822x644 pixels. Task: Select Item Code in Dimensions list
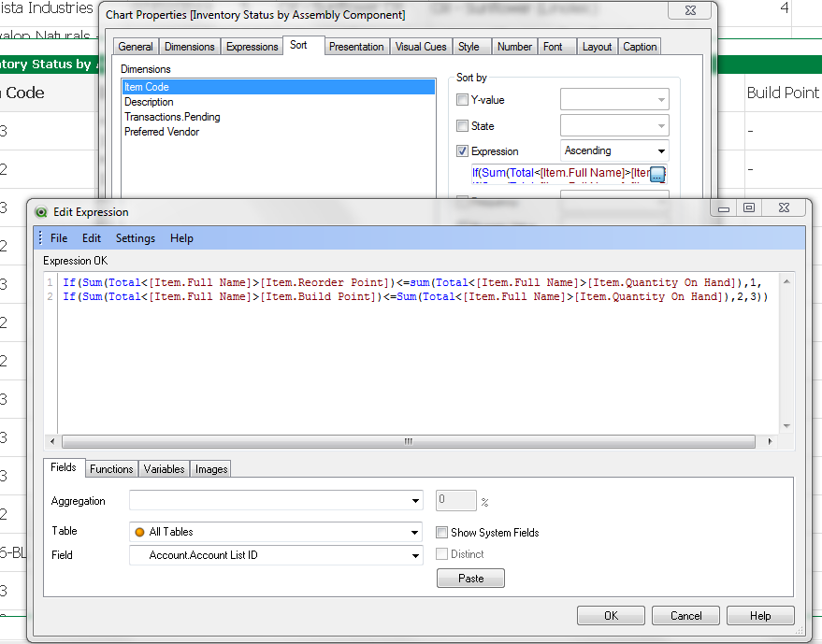[x=279, y=87]
